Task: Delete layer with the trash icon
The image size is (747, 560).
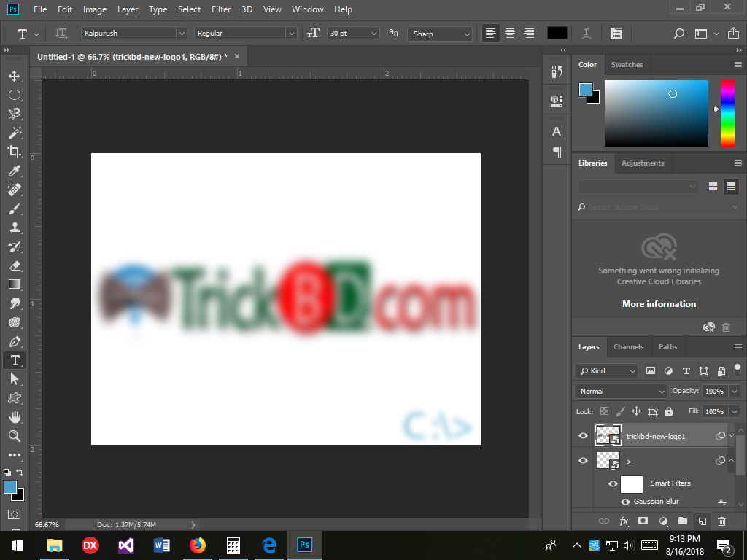Action: pos(721,521)
